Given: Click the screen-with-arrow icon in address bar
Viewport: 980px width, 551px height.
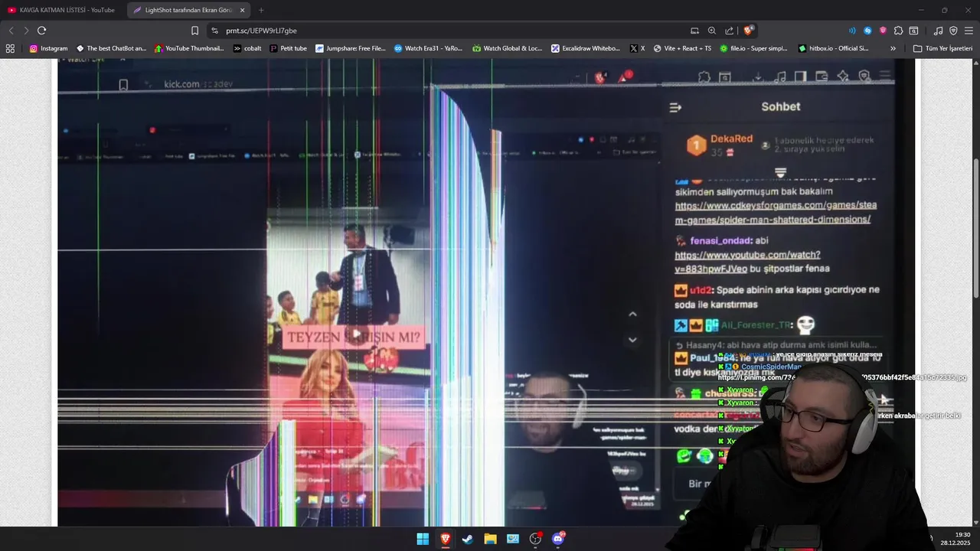Looking at the screenshot, I should pyautogui.click(x=694, y=31).
